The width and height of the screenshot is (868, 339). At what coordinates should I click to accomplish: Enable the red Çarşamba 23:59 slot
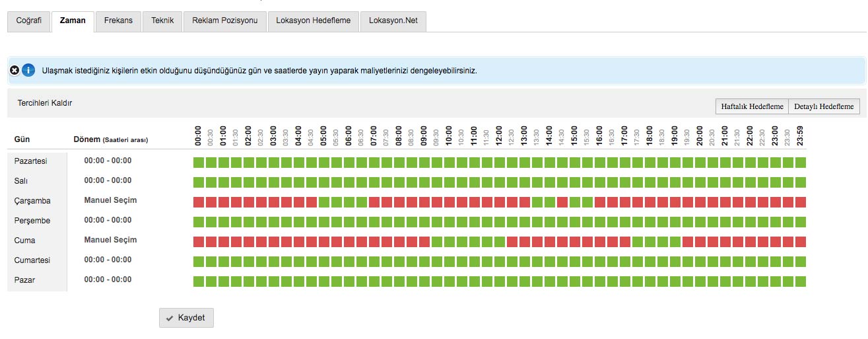click(801, 202)
